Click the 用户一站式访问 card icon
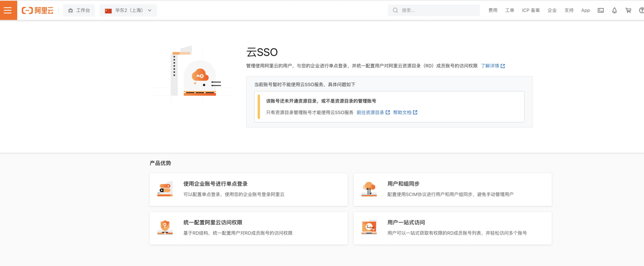Screen dimensions: 644x266 coord(369,228)
